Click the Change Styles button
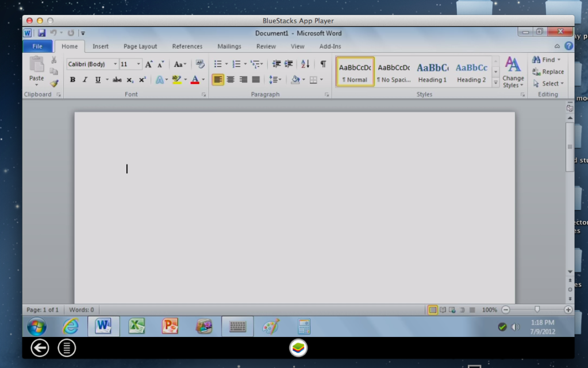588x368 pixels. pos(513,72)
